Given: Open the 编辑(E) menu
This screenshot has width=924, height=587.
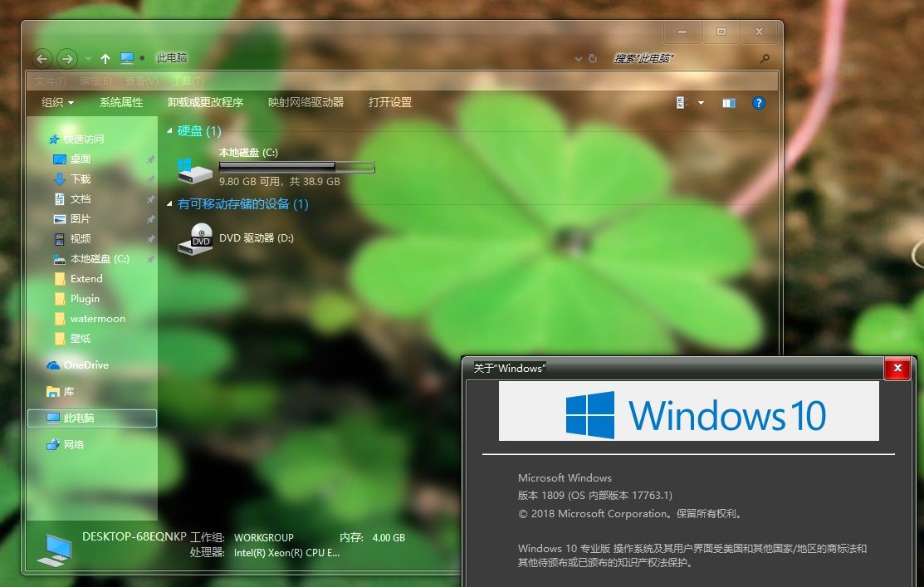Looking at the screenshot, I should point(95,81).
